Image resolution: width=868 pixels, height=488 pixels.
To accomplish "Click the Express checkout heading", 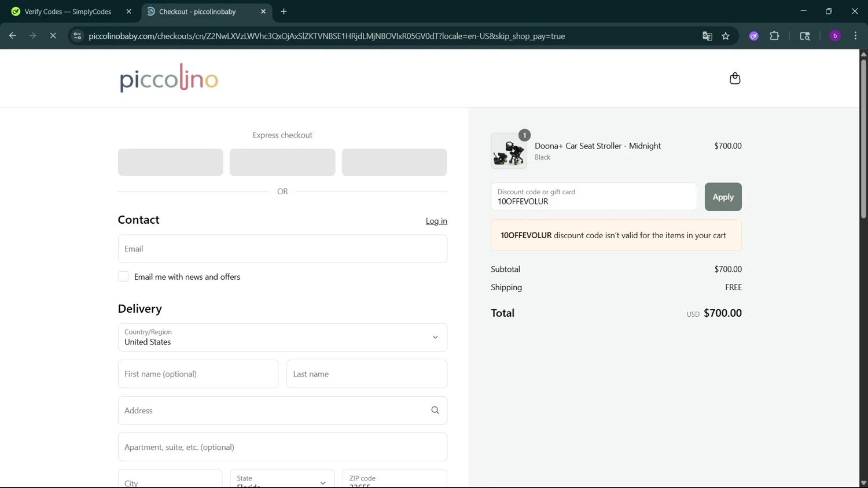I will point(282,135).
